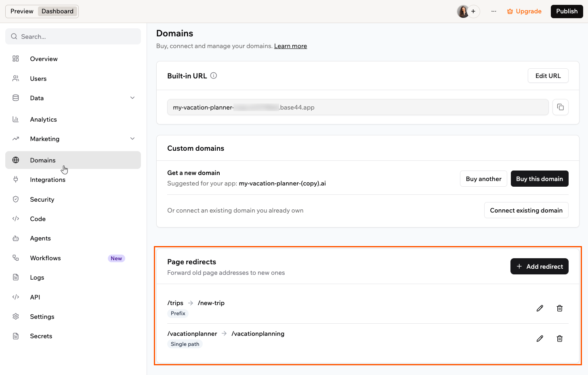Click the Secrets file icon

(x=16, y=336)
